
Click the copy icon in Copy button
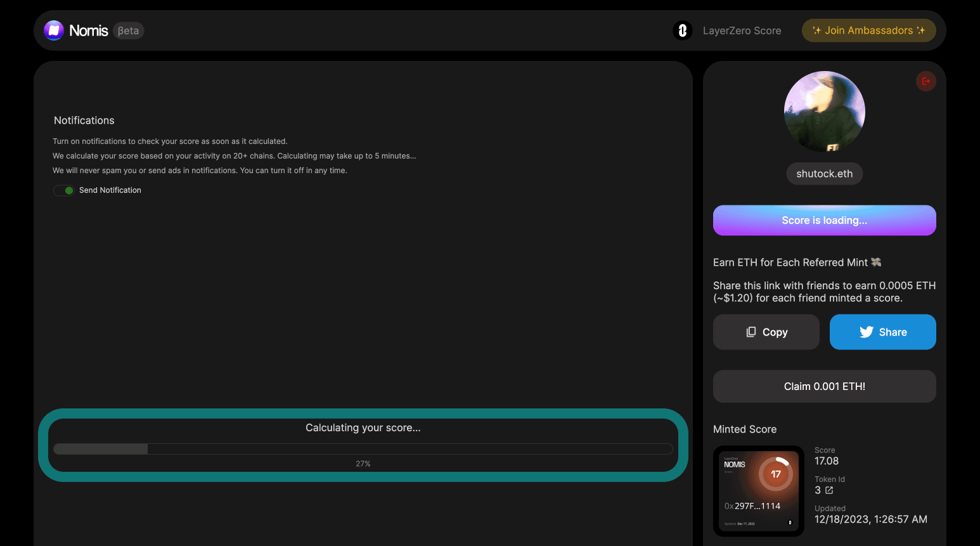(751, 332)
